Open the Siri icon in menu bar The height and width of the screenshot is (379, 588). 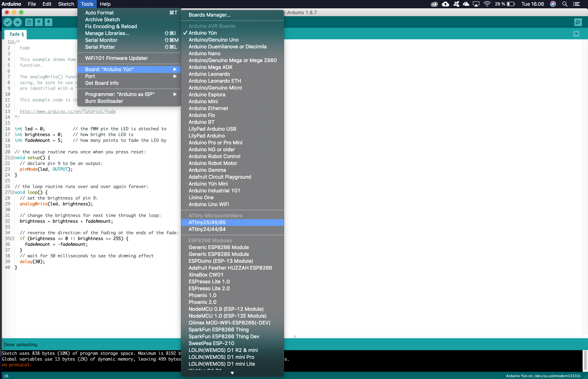553,4
